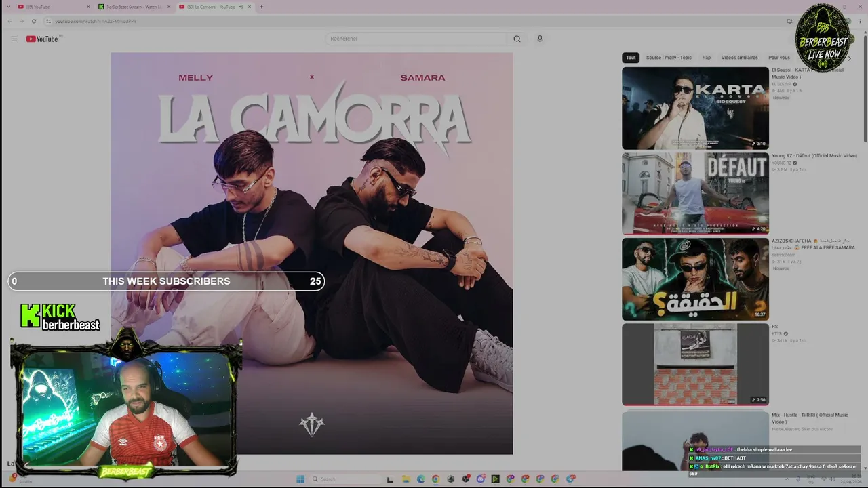Select the 'Rap' filter chip
Image resolution: width=868 pixels, height=488 pixels.
(707, 58)
